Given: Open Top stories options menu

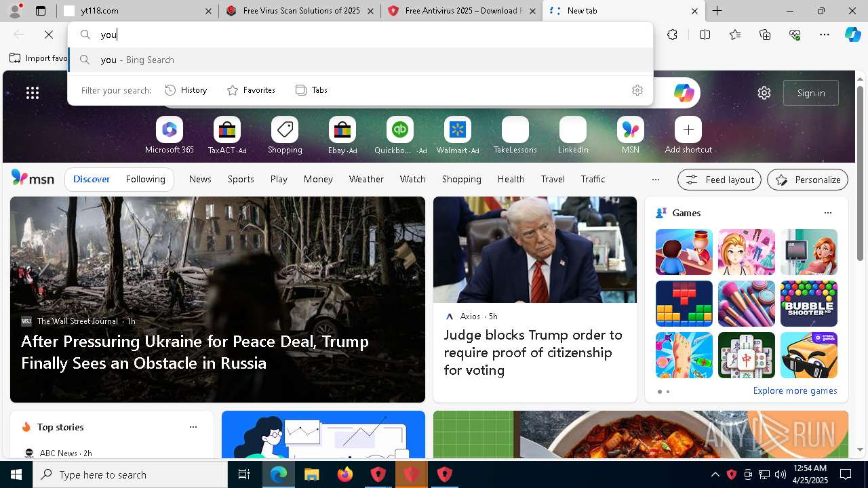Looking at the screenshot, I should (x=193, y=427).
